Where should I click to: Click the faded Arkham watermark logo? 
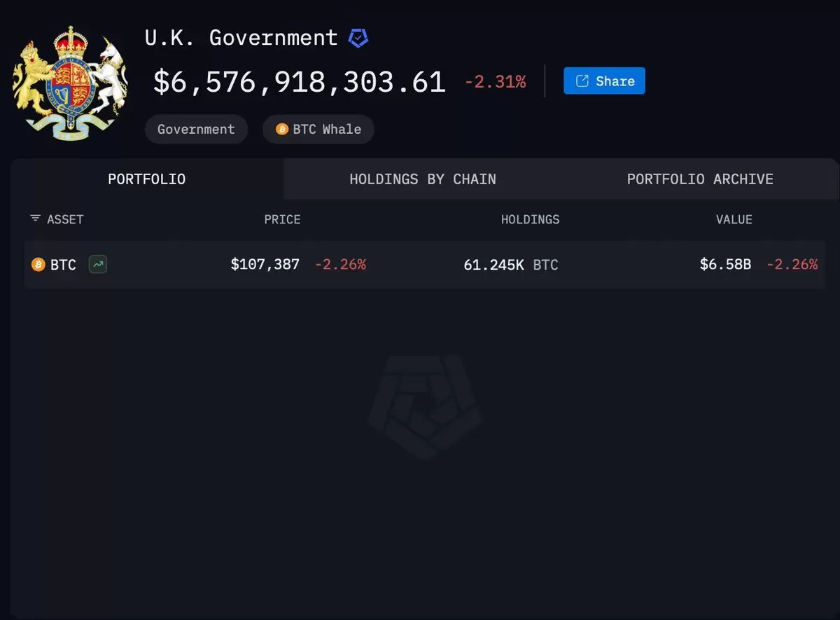425,406
